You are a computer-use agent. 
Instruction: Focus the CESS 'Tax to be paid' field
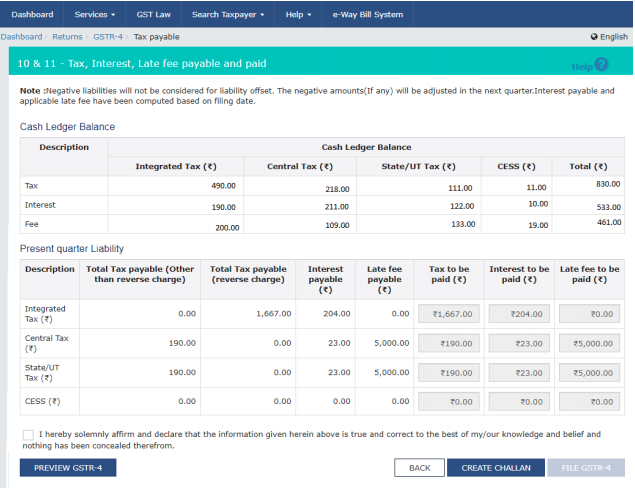pyautogui.click(x=448, y=401)
